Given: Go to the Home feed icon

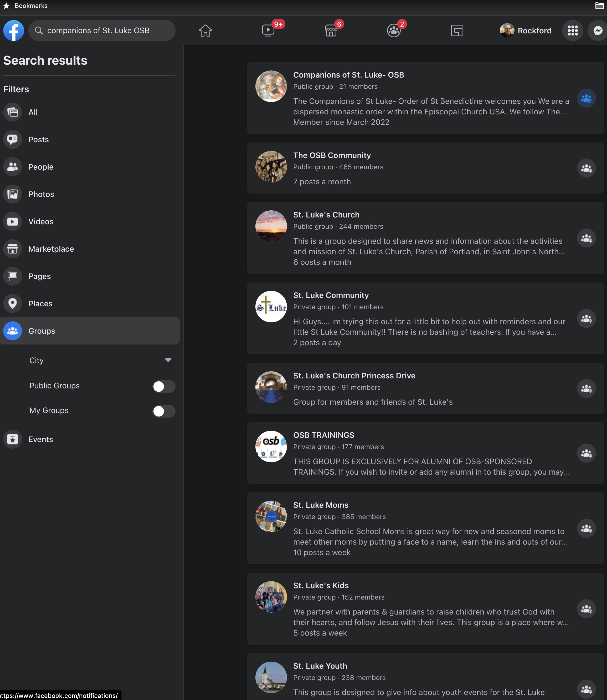Looking at the screenshot, I should pyautogui.click(x=205, y=31).
